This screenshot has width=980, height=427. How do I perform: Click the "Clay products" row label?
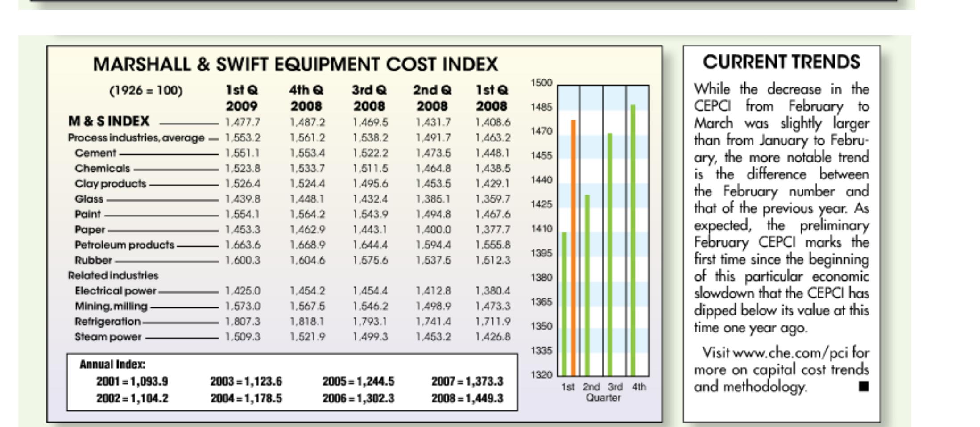click(111, 184)
